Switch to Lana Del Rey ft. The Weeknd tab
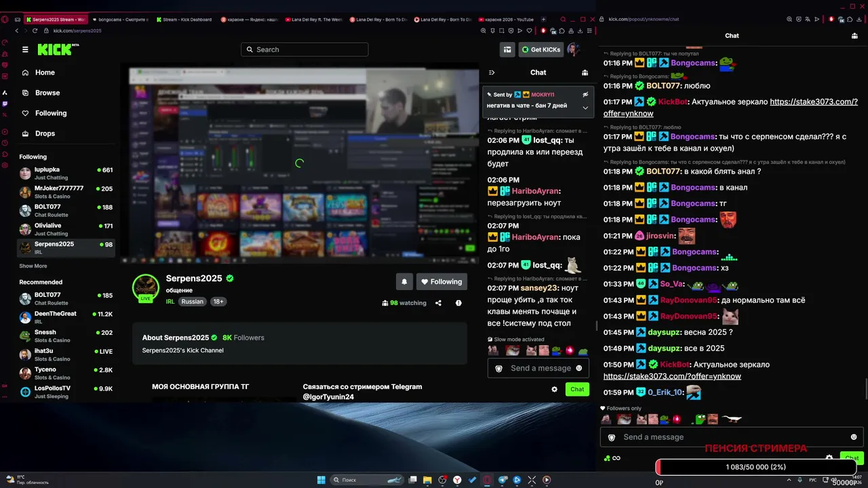Screen dimensions: 868x488 tap(314, 20)
